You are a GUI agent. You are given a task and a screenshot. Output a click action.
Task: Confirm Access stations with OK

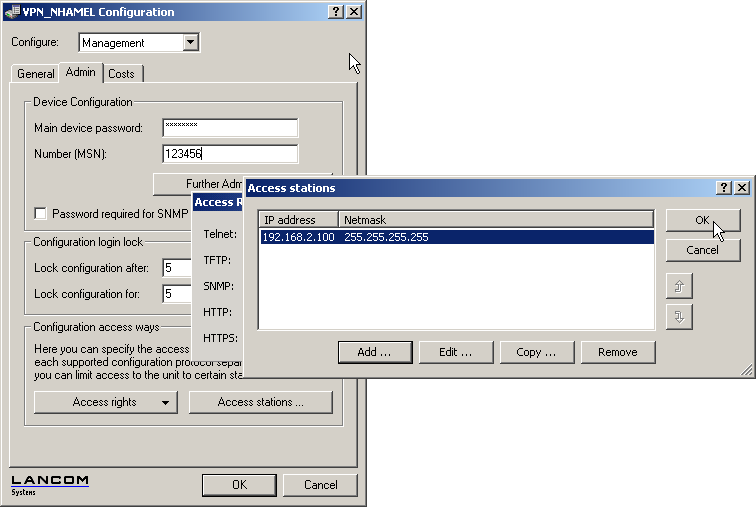pos(703,220)
